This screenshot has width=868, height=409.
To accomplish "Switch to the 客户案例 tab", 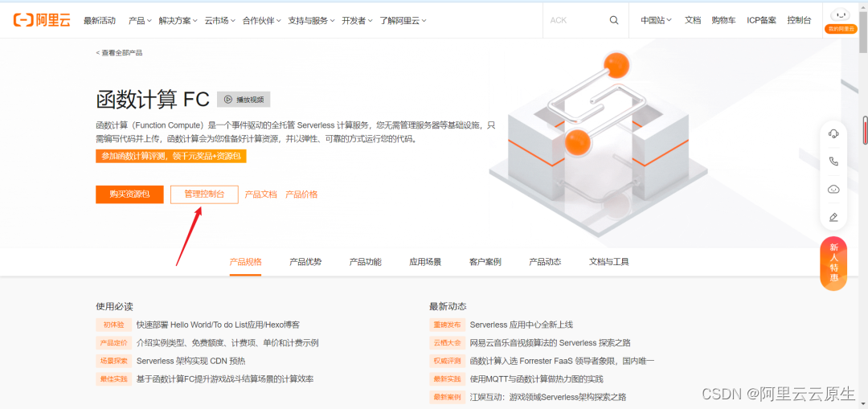I will pyautogui.click(x=485, y=262).
